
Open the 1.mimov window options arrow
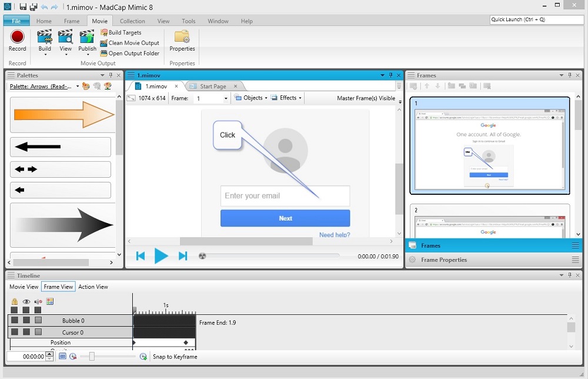[x=383, y=75]
